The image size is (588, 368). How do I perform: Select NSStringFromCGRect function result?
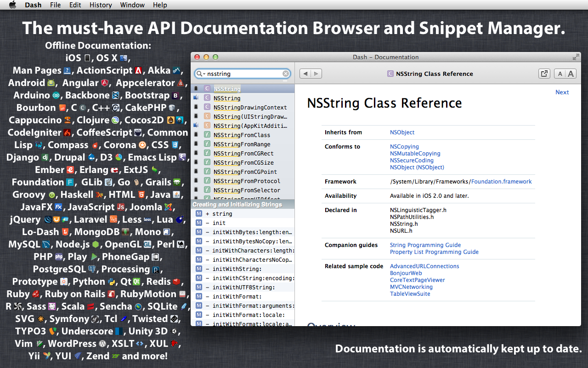pyautogui.click(x=243, y=154)
